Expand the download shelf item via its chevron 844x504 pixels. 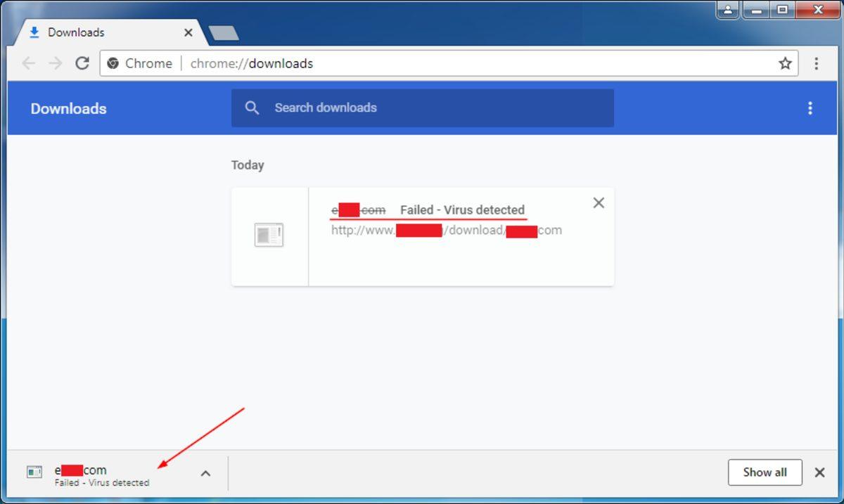[205, 473]
